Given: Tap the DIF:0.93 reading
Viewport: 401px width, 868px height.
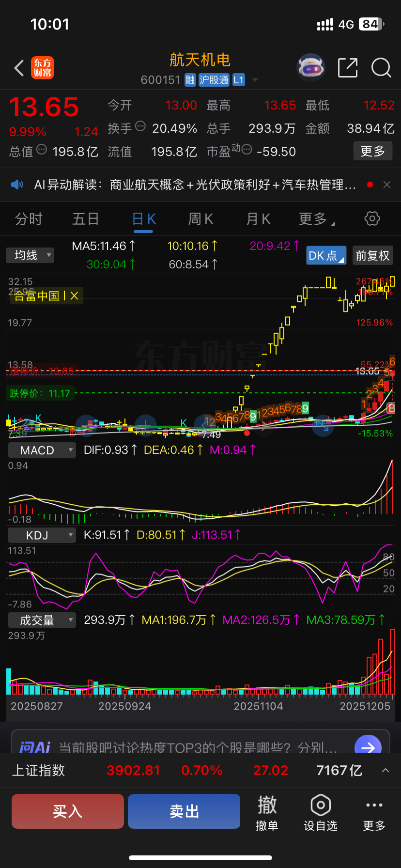Looking at the screenshot, I should click(x=110, y=450).
